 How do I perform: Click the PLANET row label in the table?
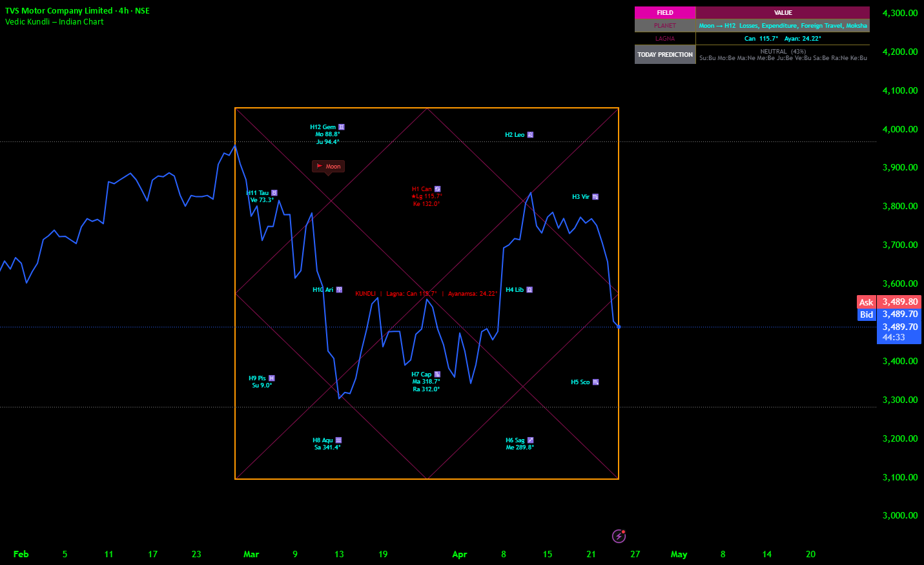pos(665,26)
